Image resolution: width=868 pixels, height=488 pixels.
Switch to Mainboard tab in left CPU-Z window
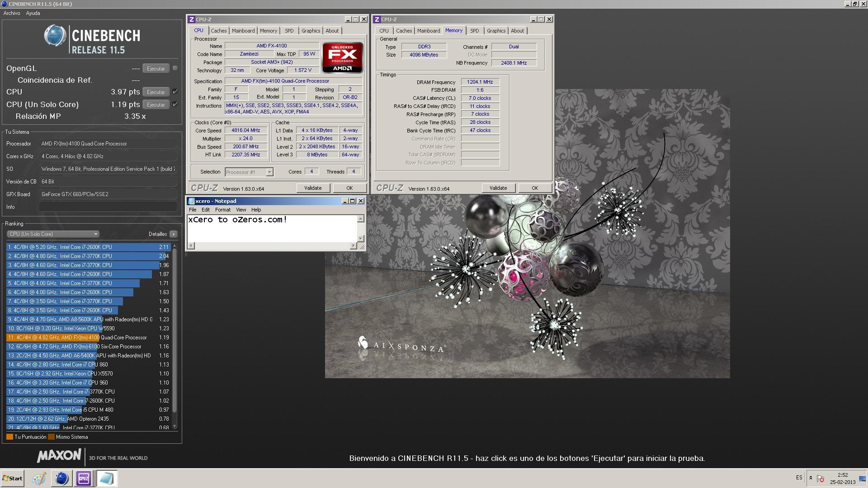pos(243,31)
